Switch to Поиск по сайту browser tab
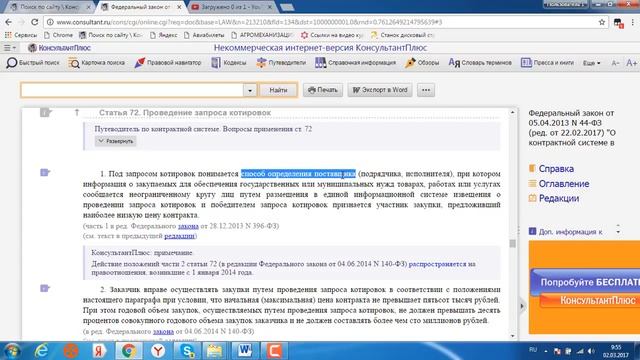 (x=50, y=7)
